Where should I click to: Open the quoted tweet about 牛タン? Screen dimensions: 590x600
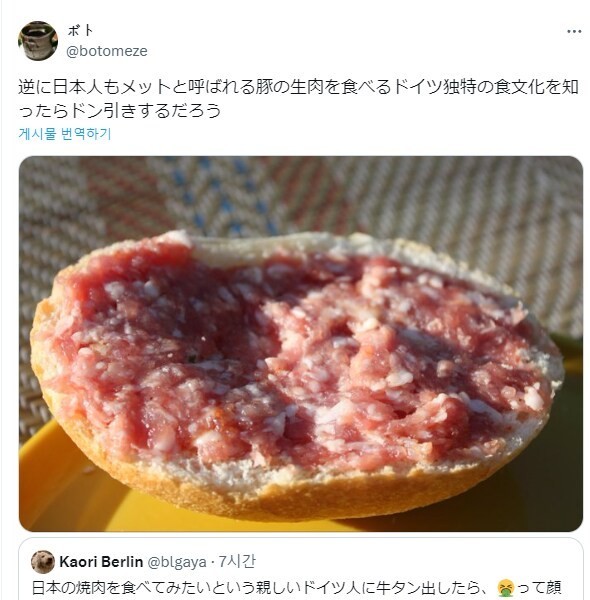coord(301,569)
